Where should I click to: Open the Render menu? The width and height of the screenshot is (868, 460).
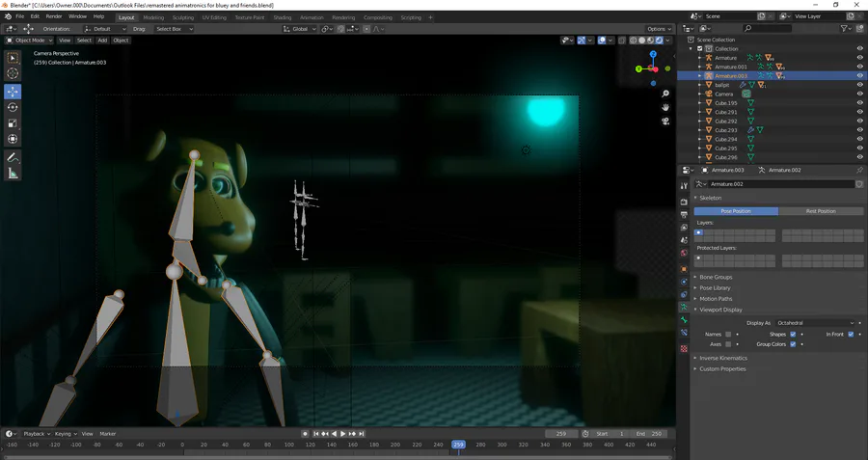(54, 16)
